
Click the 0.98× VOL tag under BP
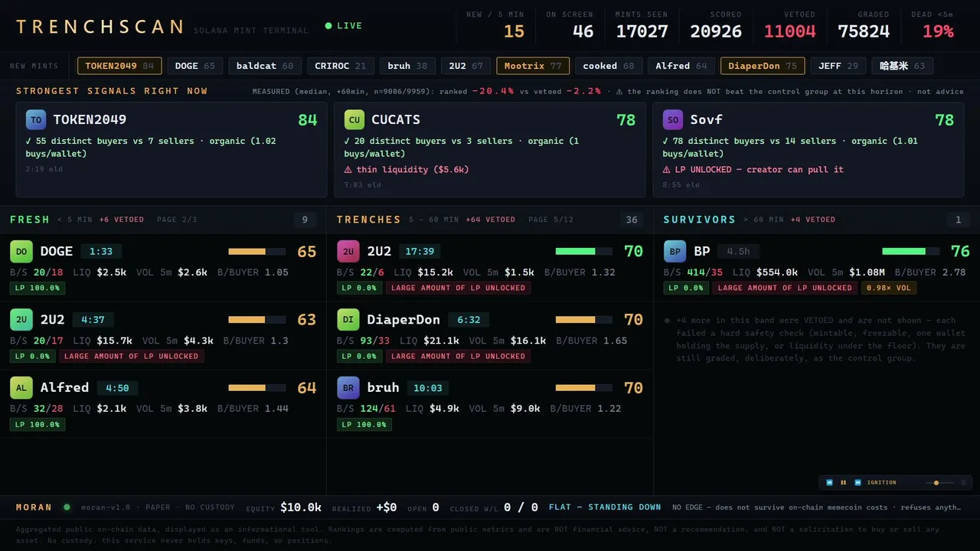click(x=888, y=289)
